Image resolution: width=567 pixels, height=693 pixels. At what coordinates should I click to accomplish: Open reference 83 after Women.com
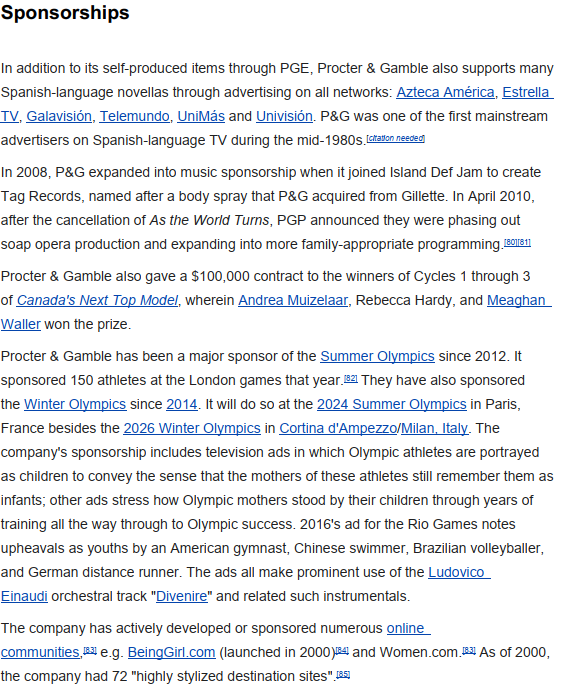pos(469,651)
